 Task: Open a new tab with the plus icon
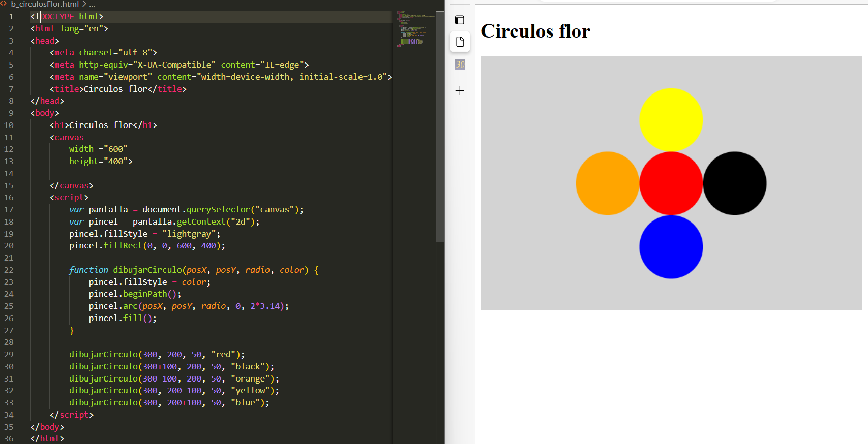tap(460, 90)
